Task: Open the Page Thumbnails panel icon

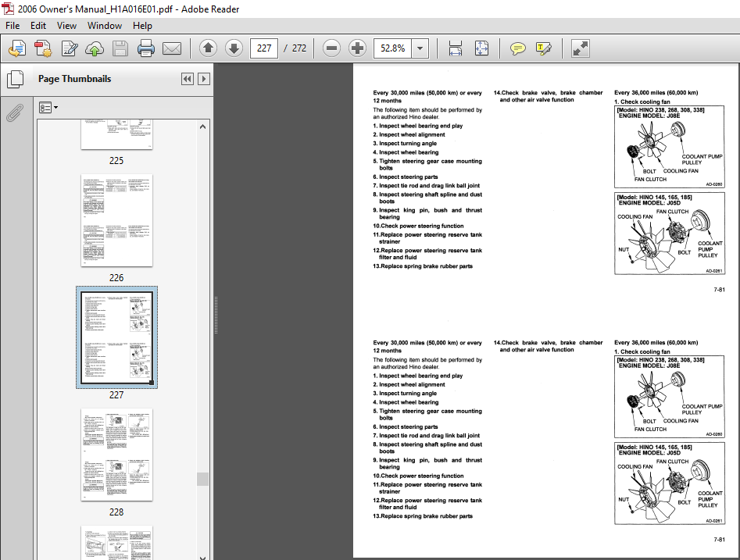Action: click(15, 79)
